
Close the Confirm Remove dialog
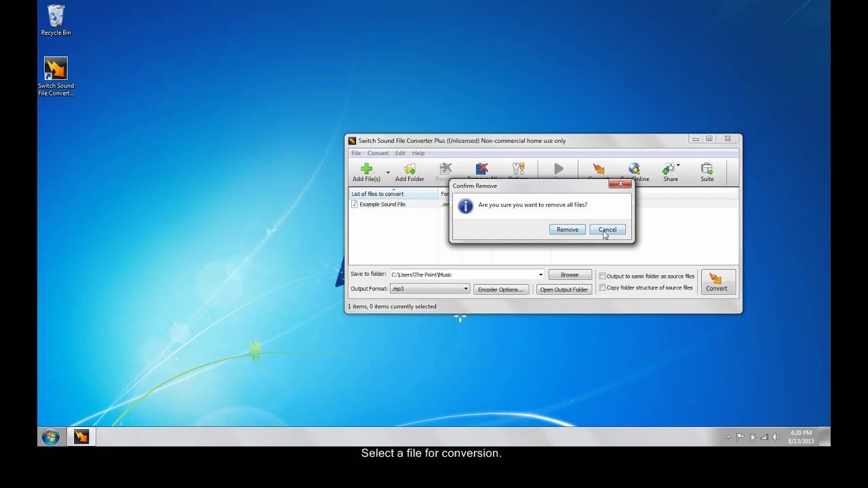(620, 184)
